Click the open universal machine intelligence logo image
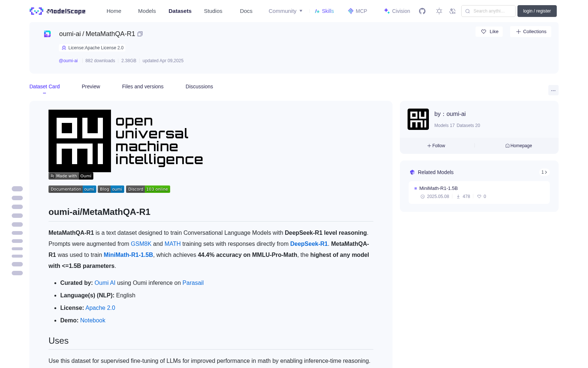 click(126, 141)
